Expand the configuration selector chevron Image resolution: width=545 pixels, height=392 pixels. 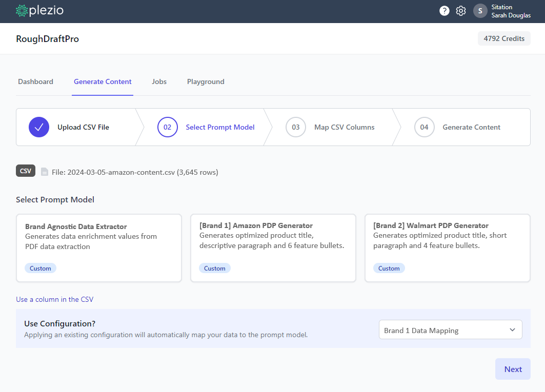[x=512, y=330]
